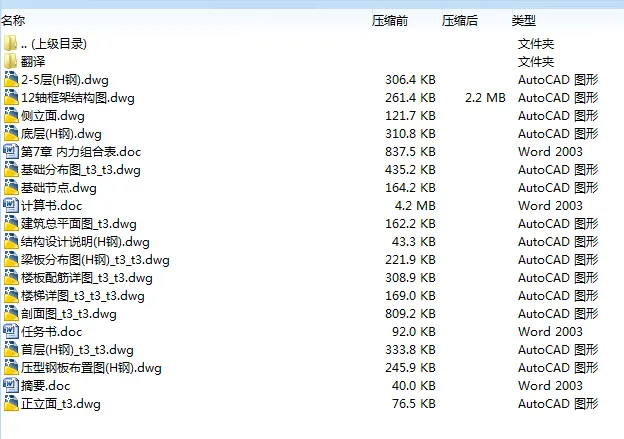Select file name 楼板配筋详图_t3_t3.dwg

[86, 278]
